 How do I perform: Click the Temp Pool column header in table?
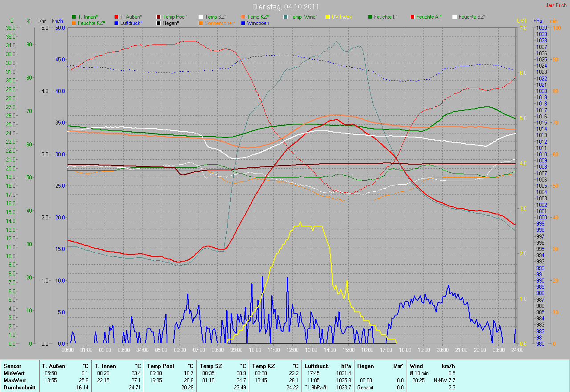(x=161, y=366)
